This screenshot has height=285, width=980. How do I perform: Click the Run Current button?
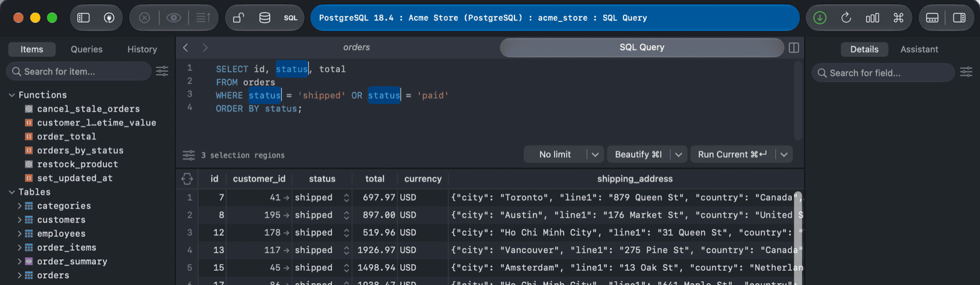pyautogui.click(x=733, y=155)
